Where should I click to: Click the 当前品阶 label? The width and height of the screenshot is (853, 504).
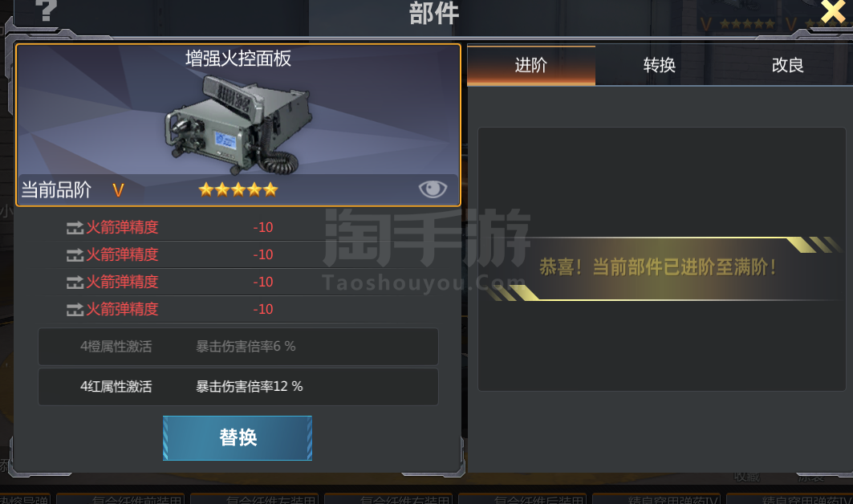pos(56,190)
